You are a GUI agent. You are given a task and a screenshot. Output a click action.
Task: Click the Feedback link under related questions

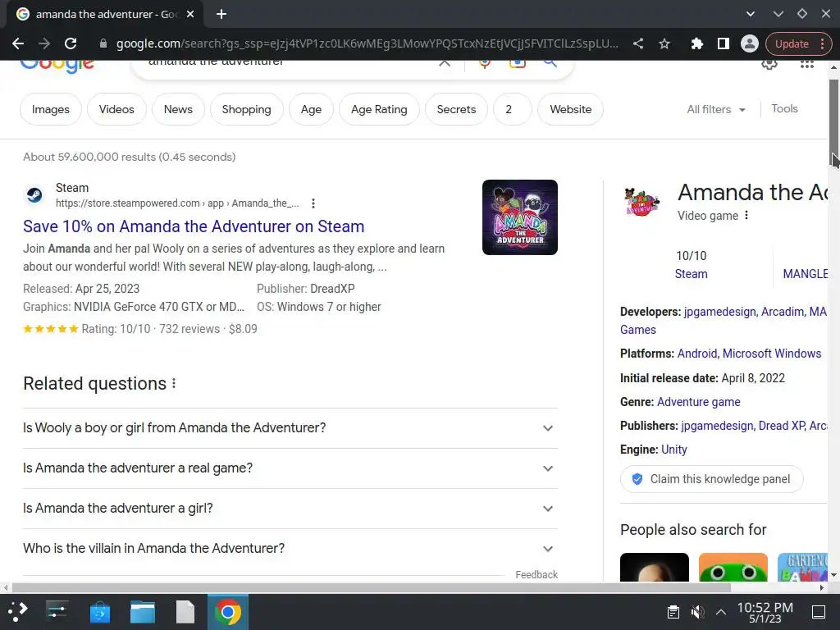[x=536, y=574]
